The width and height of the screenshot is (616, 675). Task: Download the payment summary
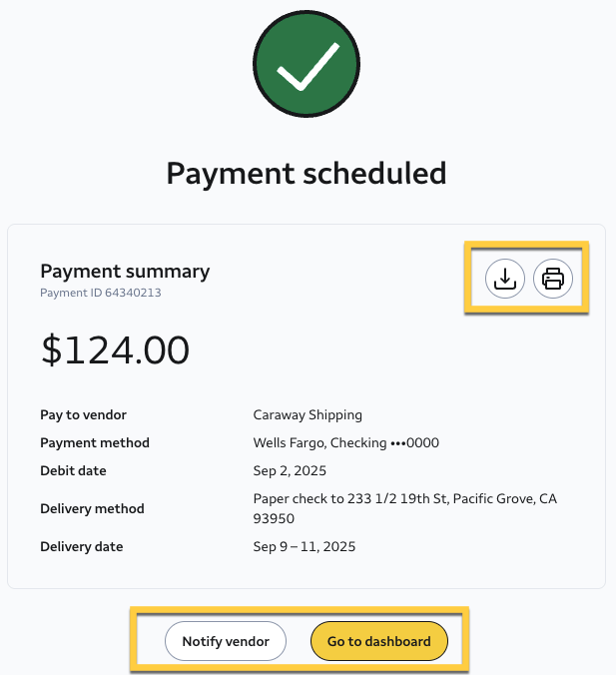[505, 279]
